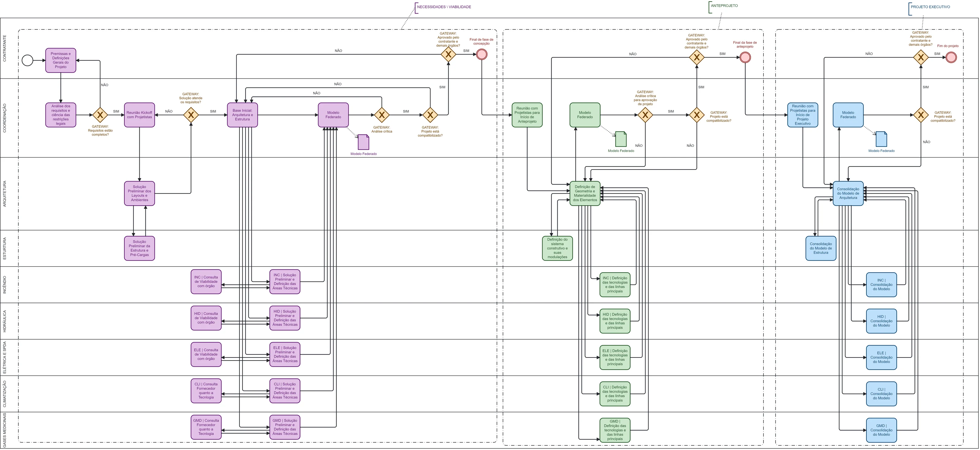Select Projeto Executivo's 'Projeto está compatibilizado?' gateway

[x=921, y=115]
